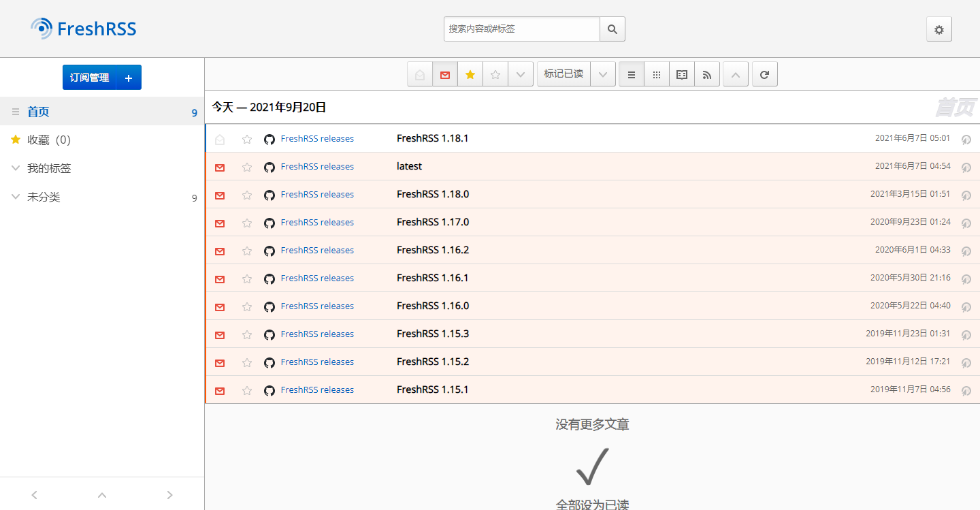Image resolution: width=980 pixels, height=510 pixels.
Task: Click date 2021年6月7日 05:01
Action: coord(913,138)
